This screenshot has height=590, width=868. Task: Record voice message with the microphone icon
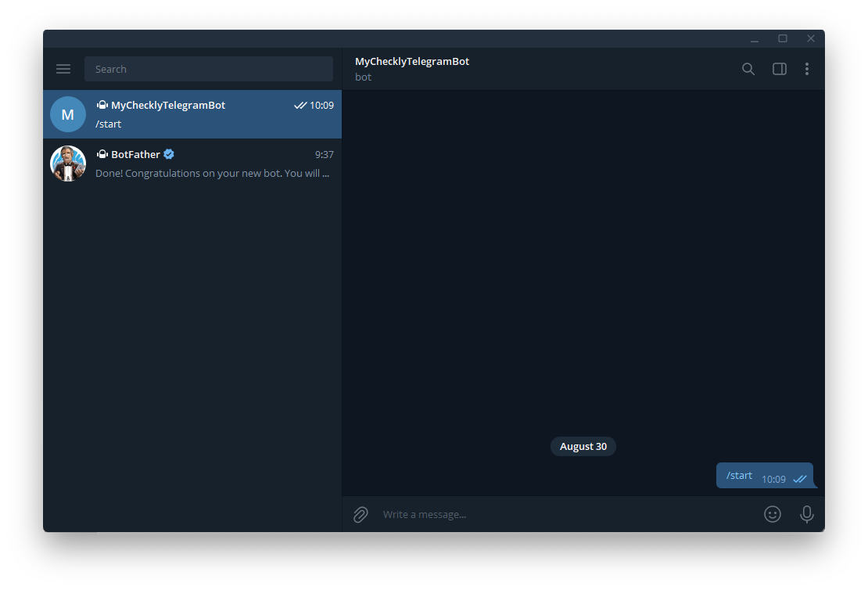tap(807, 514)
